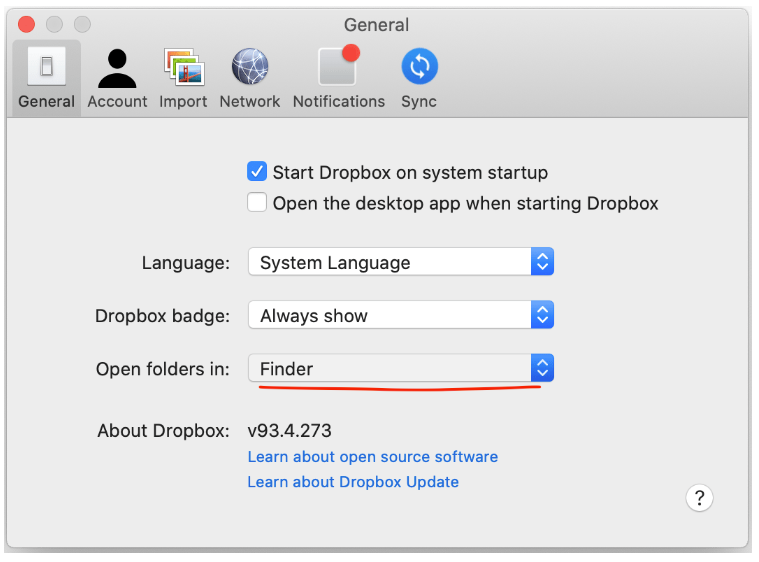Click the greyed-out minimize window button
This screenshot has width=759, height=562.
54,24
